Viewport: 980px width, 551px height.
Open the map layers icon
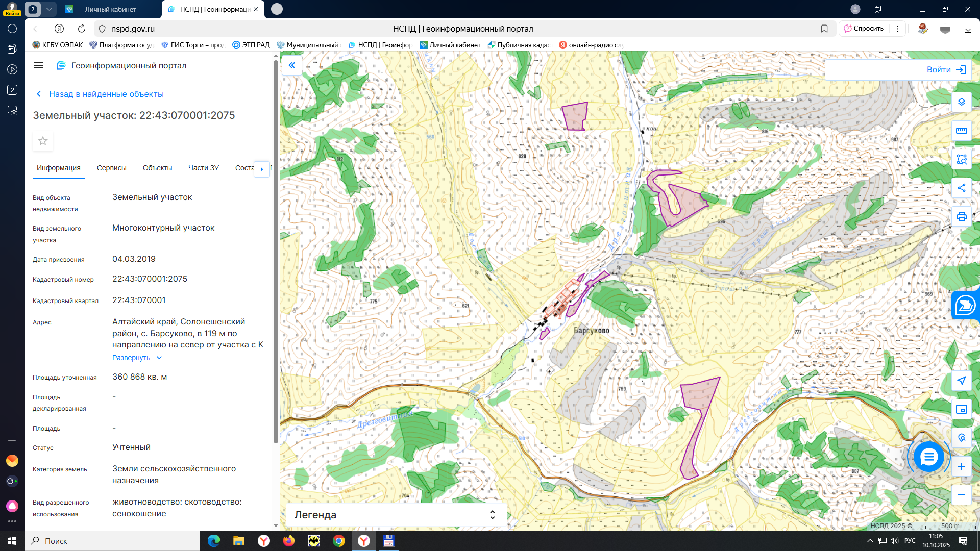coord(962,102)
